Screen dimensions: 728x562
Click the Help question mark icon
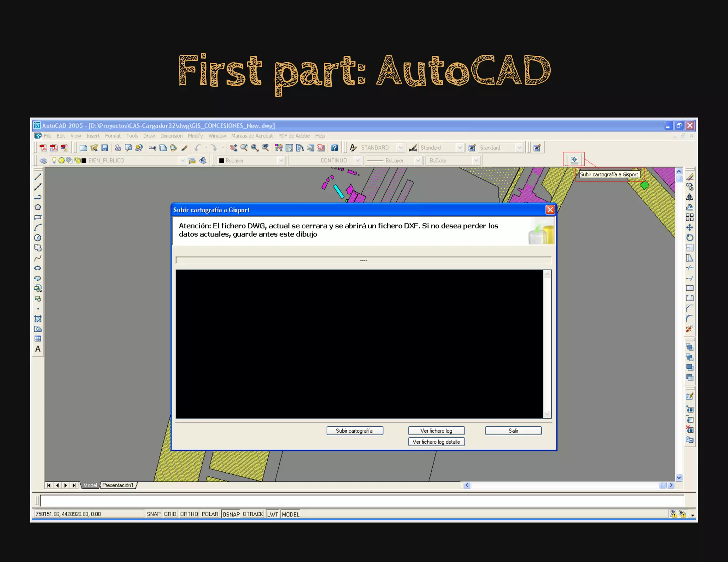click(334, 148)
